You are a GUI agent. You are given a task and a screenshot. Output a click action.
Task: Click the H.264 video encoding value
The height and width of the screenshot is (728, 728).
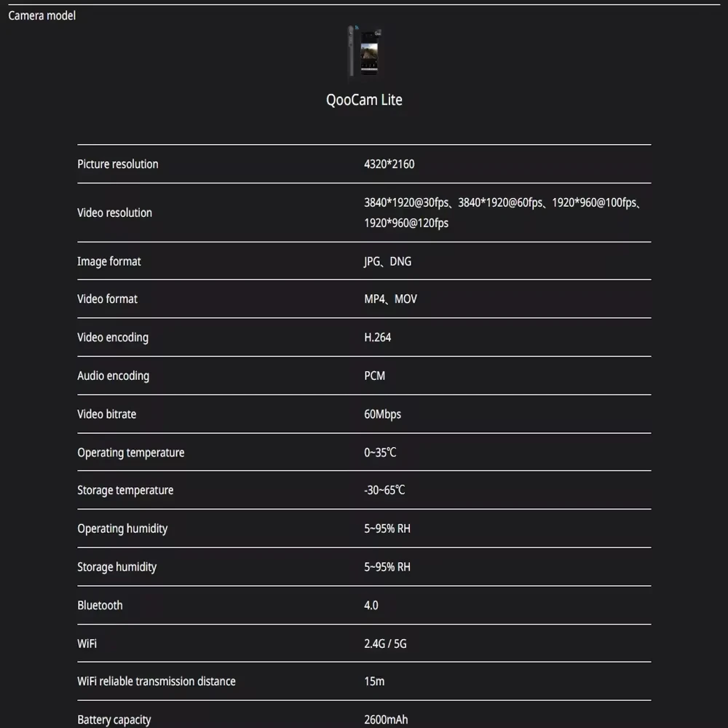377,338
